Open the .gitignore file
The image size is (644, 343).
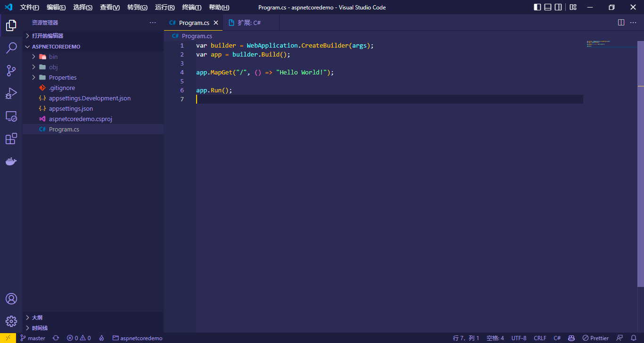[93, 88]
